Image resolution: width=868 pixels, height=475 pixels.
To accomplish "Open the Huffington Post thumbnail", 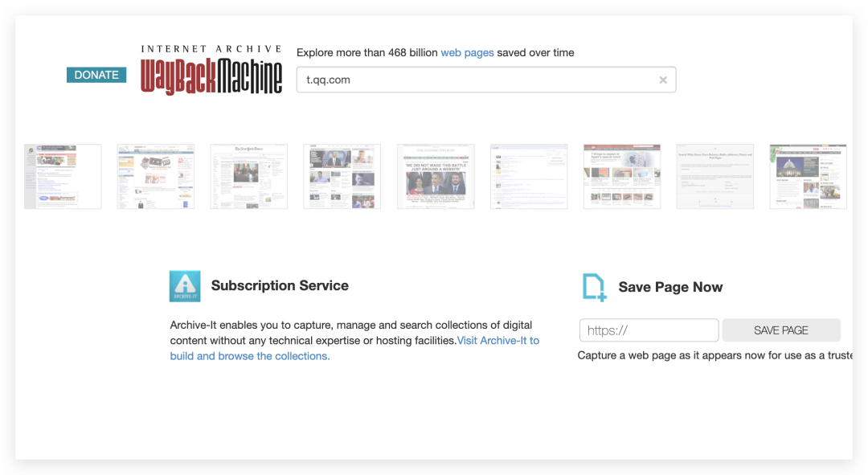I will pyautogui.click(x=436, y=177).
